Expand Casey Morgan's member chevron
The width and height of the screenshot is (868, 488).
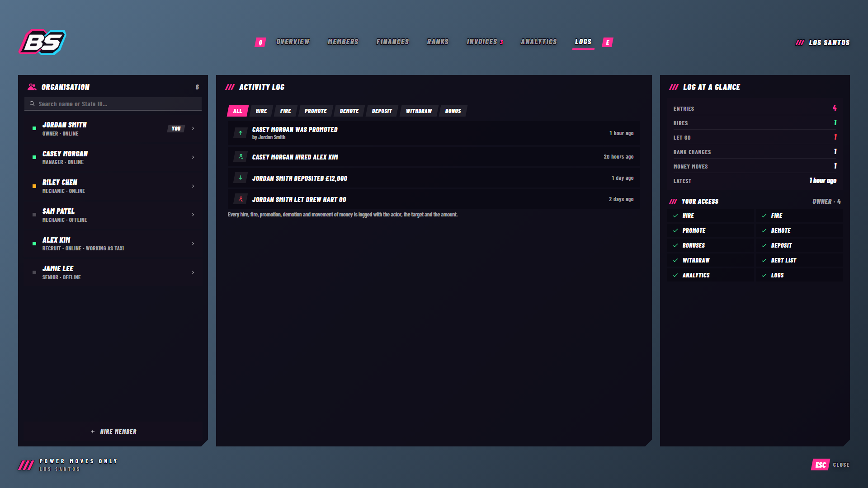[x=193, y=157]
